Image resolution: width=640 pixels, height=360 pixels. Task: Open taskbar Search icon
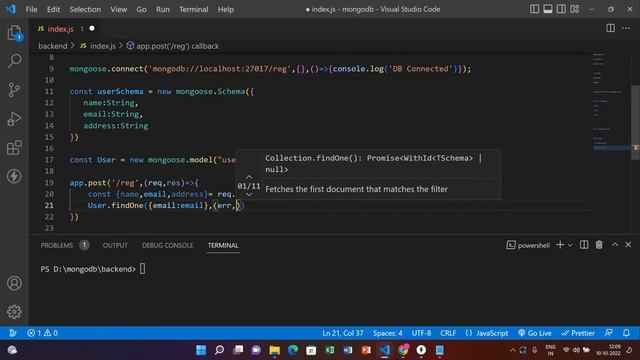(x=219, y=350)
